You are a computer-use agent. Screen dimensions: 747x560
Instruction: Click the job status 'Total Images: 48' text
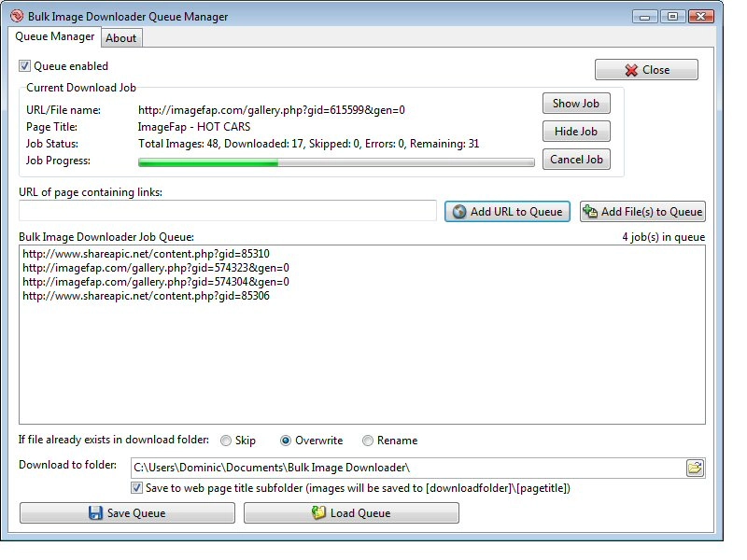pos(178,144)
